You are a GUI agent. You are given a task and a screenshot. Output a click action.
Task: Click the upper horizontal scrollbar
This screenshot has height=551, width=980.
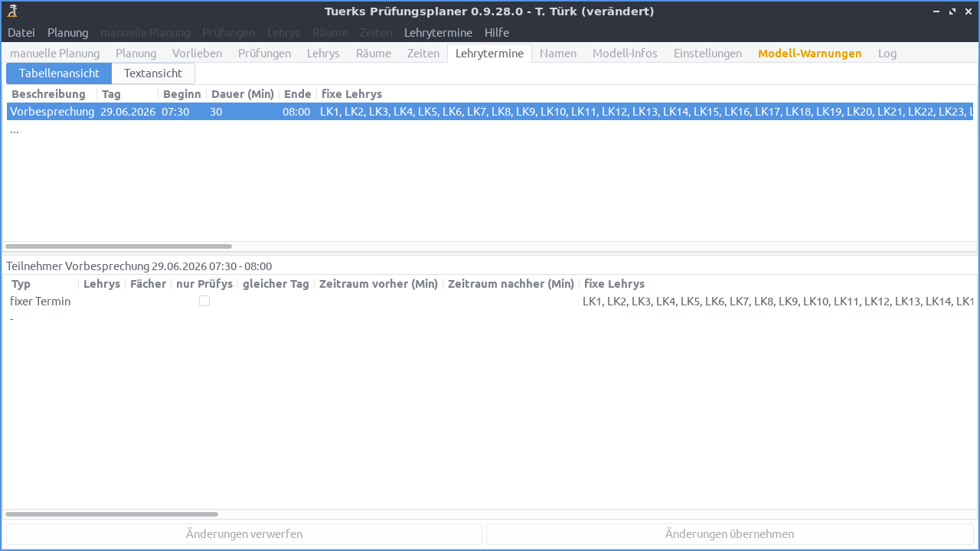click(x=119, y=246)
